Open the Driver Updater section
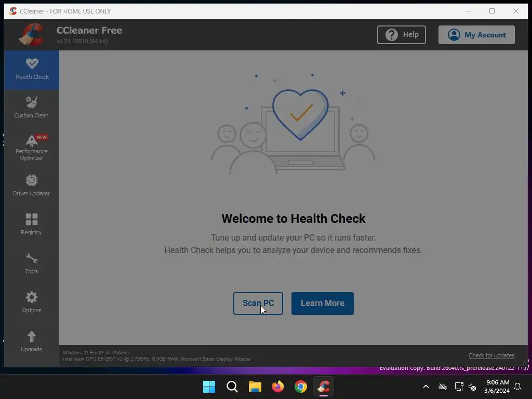 point(32,185)
